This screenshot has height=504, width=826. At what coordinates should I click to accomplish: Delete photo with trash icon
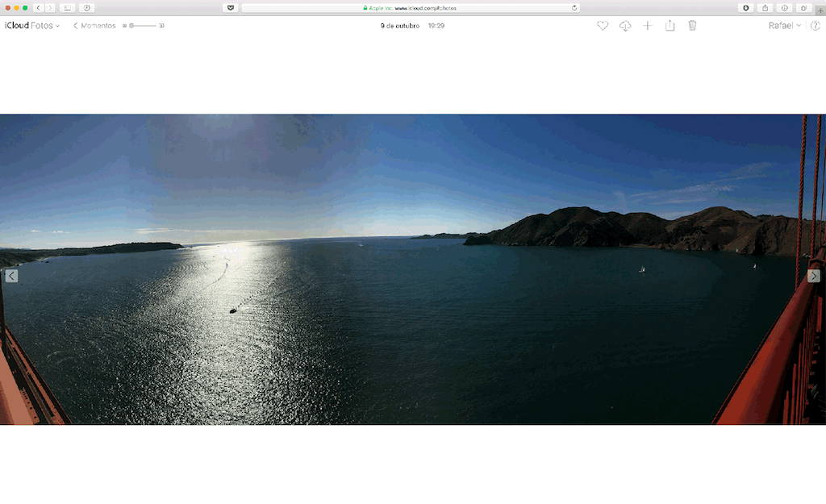[x=692, y=25]
